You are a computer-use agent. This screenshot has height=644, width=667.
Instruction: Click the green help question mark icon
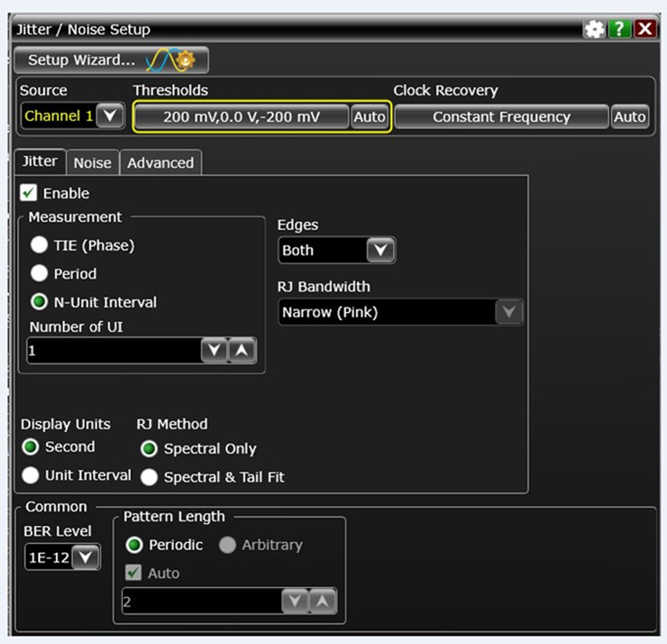(619, 30)
